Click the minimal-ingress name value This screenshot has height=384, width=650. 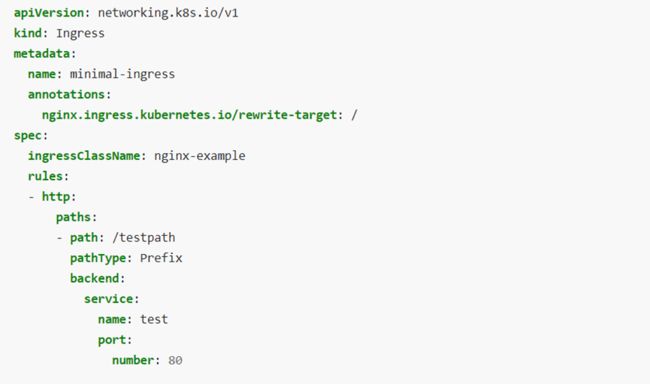(122, 74)
